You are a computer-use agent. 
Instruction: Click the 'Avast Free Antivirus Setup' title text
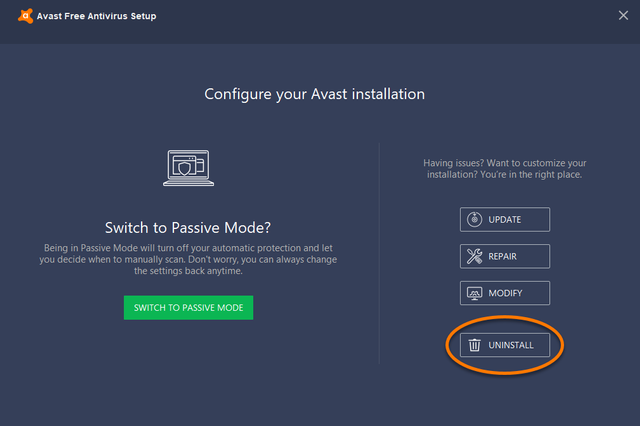click(x=96, y=16)
